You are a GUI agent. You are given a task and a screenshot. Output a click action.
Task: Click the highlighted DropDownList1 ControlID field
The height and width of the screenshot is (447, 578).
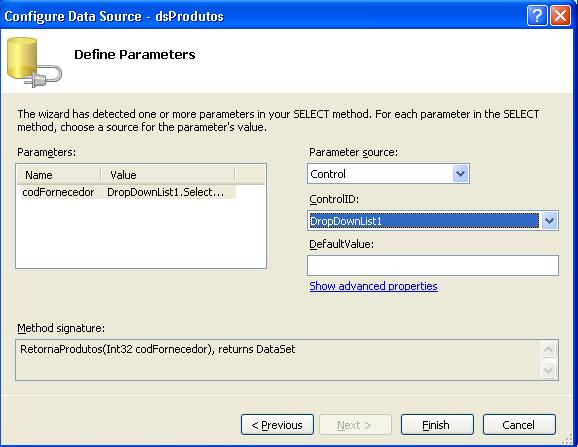pyautogui.click(x=424, y=221)
